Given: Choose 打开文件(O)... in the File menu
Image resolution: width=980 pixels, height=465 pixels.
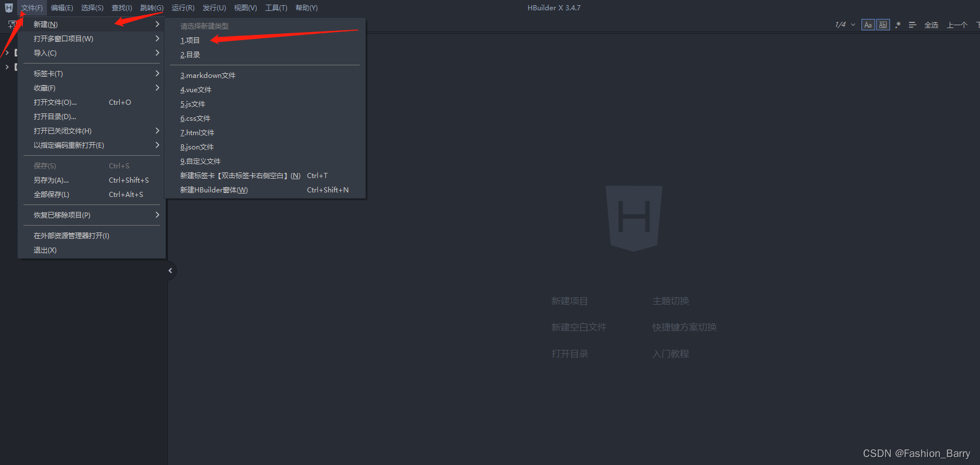Looking at the screenshot, I should click(92, 103).
